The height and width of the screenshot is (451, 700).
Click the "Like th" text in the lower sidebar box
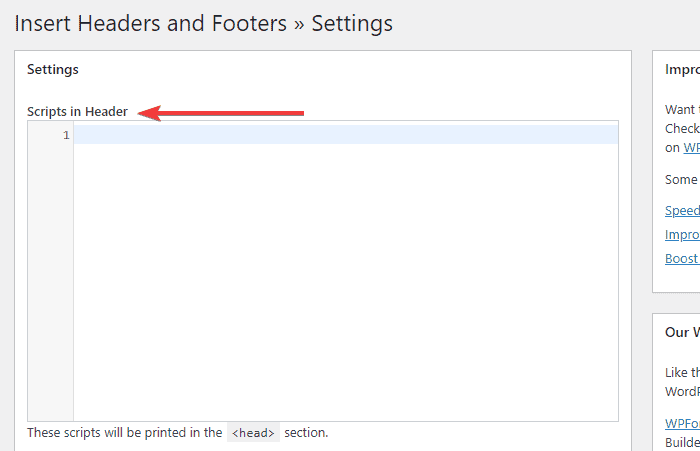click(x=682, y=372)
